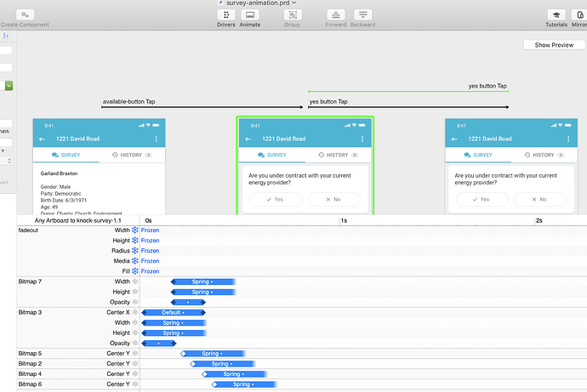The height and width of the screenshot is (392, 587).
Task: Click the SURVEY tab in selected middle artboard
Action: point(271,155)
